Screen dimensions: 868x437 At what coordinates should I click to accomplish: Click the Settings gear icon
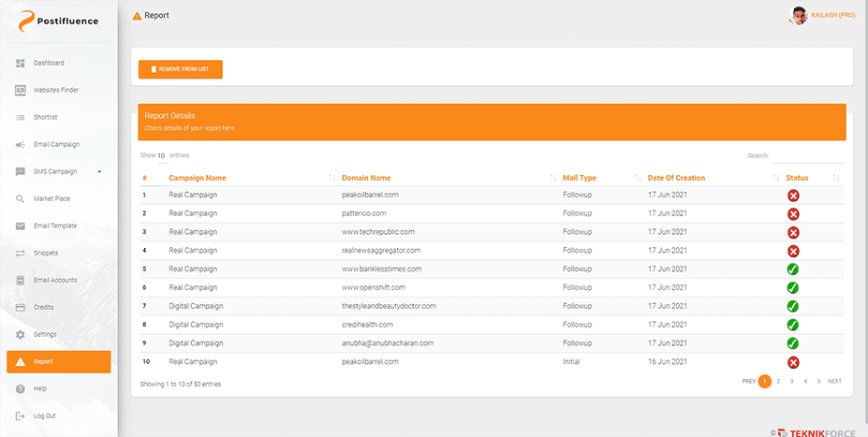(21, 334)
